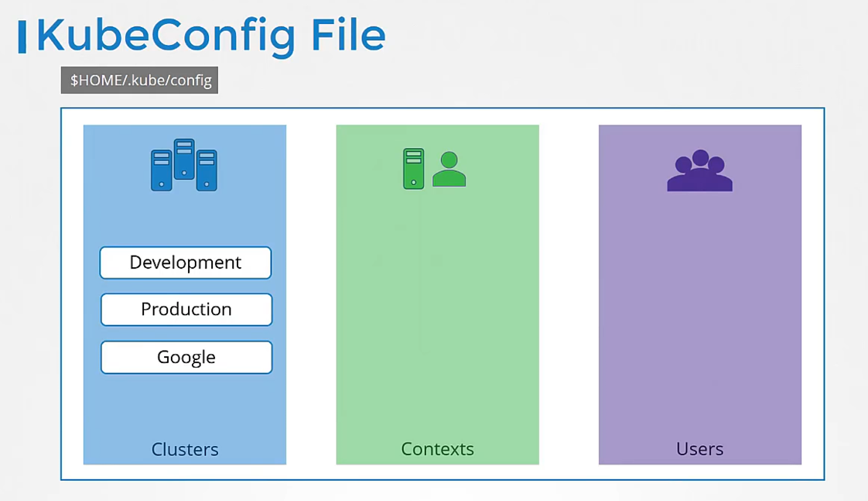Click the center head in users icon
Screen dimensions: 868x501
point(700,157)
